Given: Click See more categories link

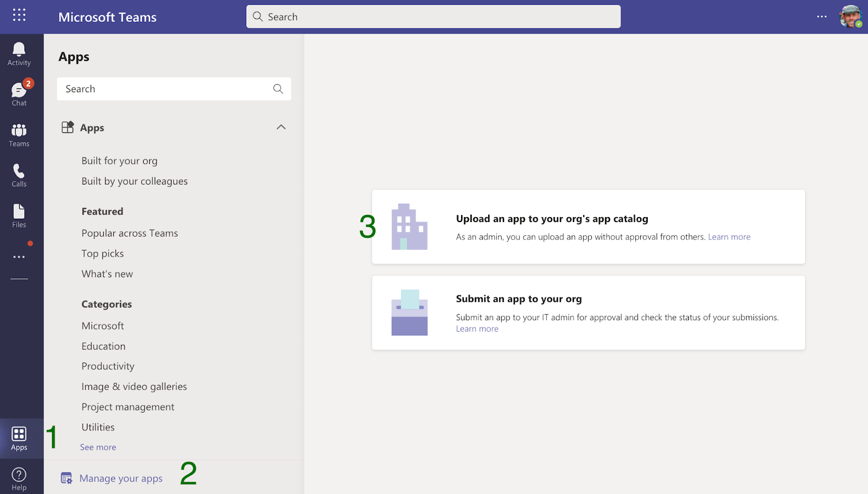Looking at the screenshot, I should coord(98,447).
